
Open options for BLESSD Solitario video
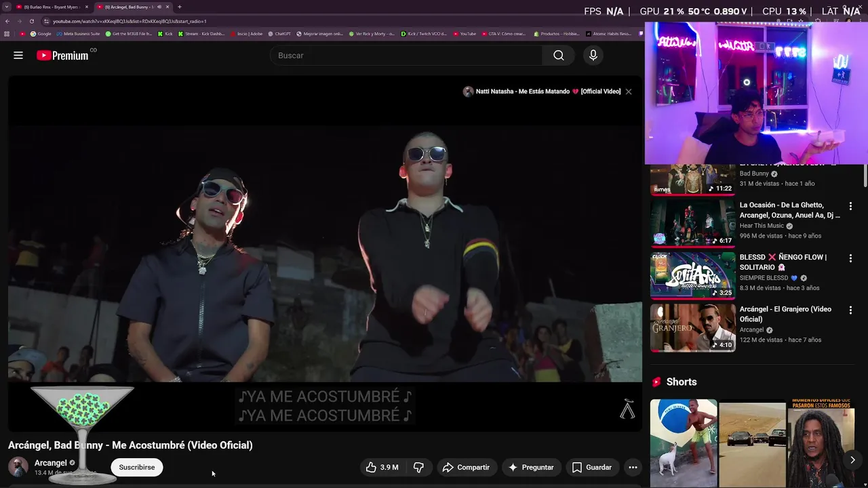pyautogui.click(x=850, y=258)
